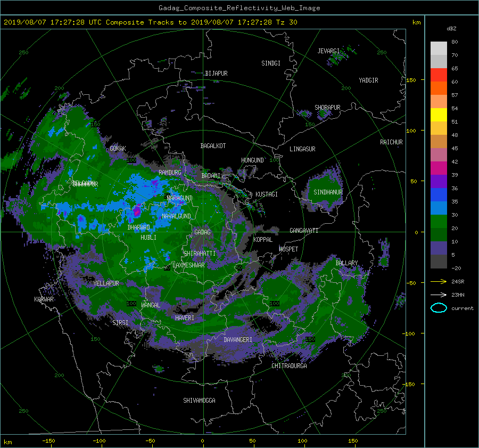Select the light blue 30 dBZ swatch
This screenshot has height=448, width=479.
(439, 208)
